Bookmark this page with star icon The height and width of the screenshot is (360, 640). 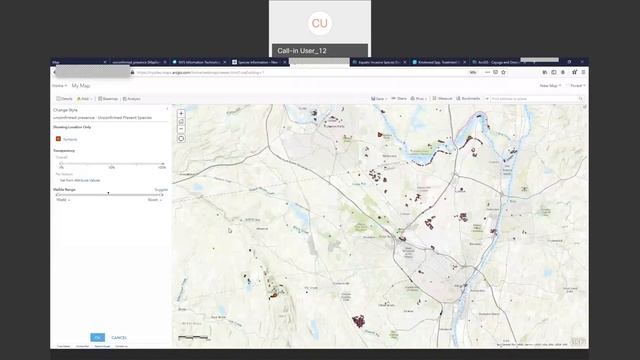coord(503,72)
